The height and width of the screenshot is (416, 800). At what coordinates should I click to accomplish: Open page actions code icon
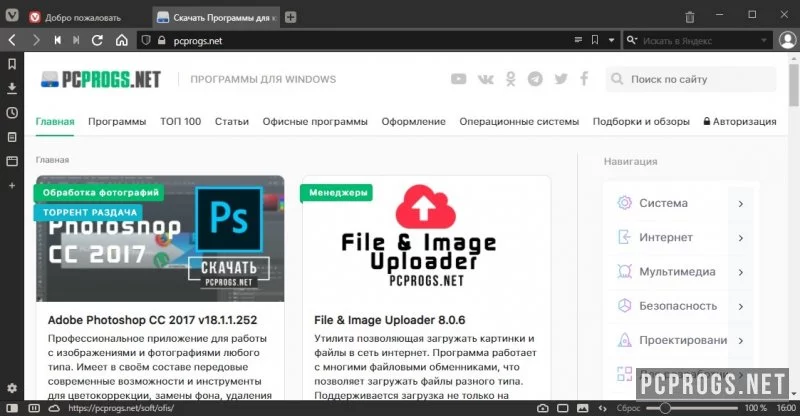[x=603, y=408]
